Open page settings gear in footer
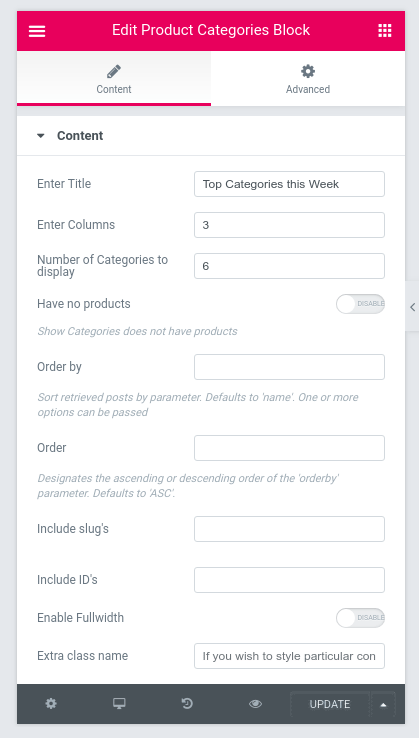 click(51, 704)
